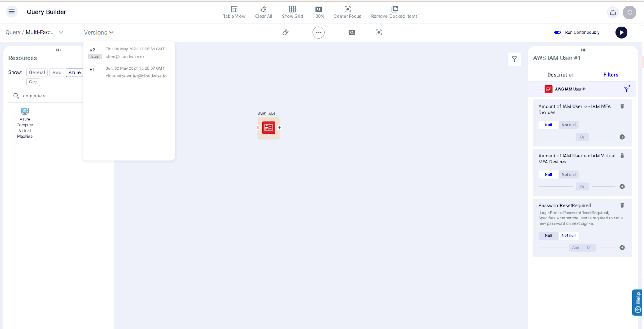Click the eraser icon in the second toolbar
Image resolution: width=644 pixels, height=329 pixels.
coord(285,33)
